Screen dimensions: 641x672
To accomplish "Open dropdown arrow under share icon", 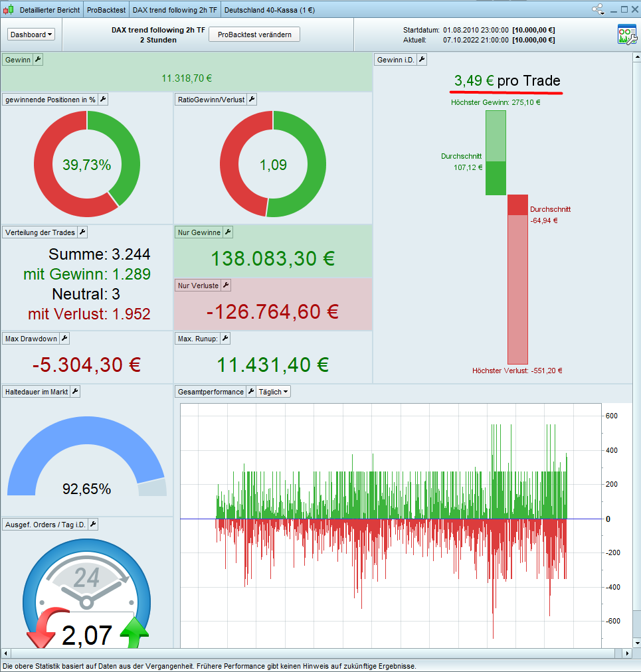I will [x=602, y=14].
